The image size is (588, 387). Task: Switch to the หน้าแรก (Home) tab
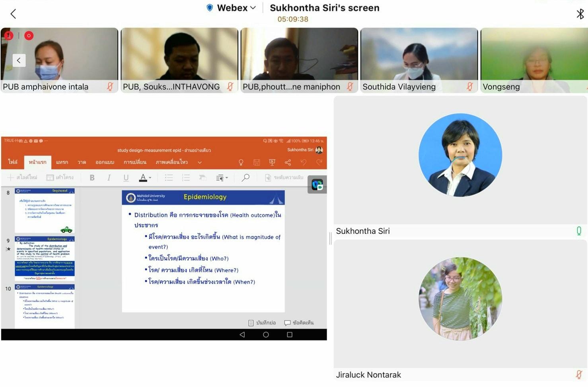pyautogui.click(x=37, y=162)
